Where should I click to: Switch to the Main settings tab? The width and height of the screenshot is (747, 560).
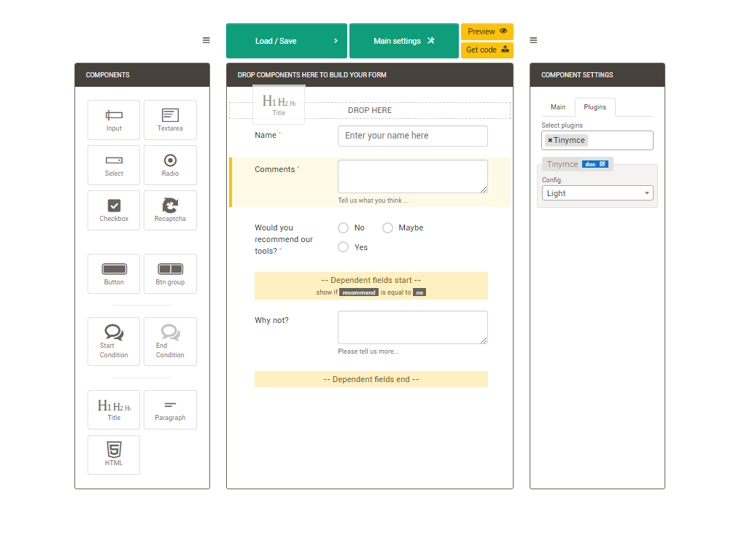403,41
